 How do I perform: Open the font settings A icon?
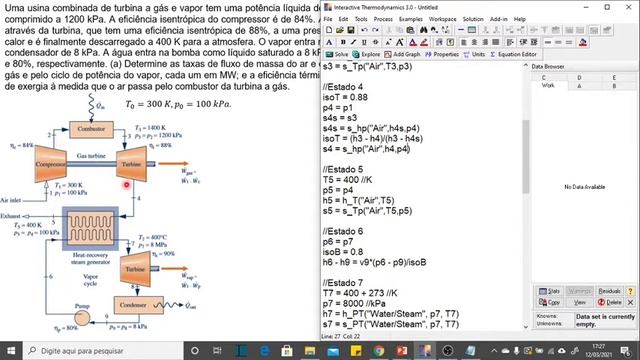pyautogui.click(x=329, y=42)
